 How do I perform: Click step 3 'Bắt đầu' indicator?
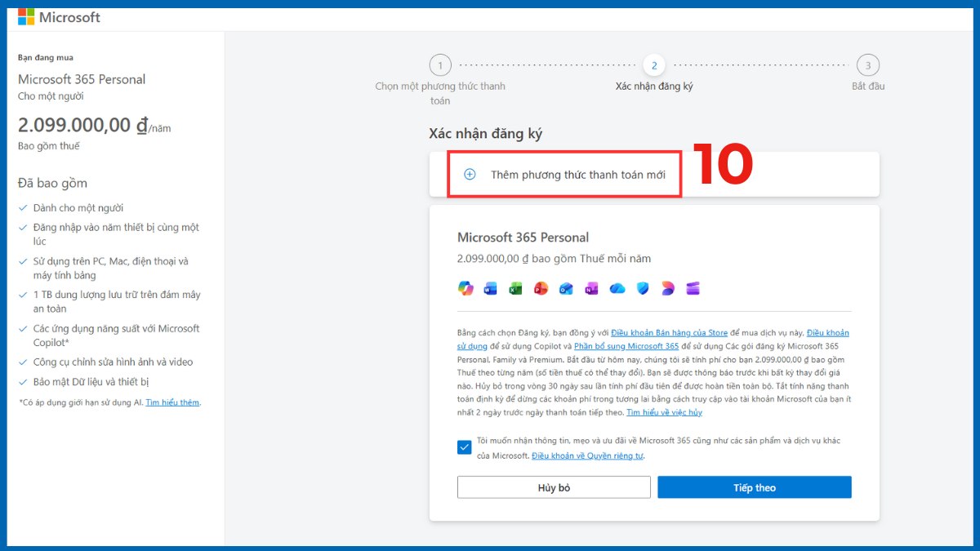coord(868,64)
